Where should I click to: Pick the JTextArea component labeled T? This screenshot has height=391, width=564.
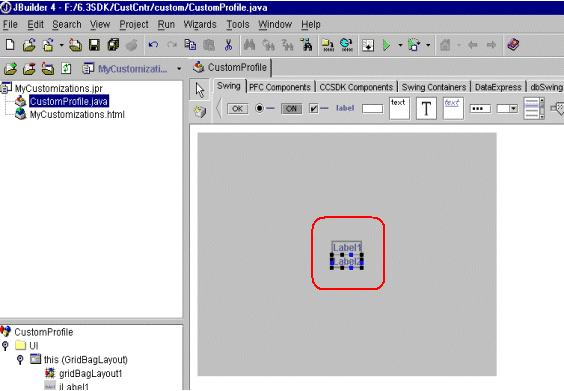click(x=426, y=108)
